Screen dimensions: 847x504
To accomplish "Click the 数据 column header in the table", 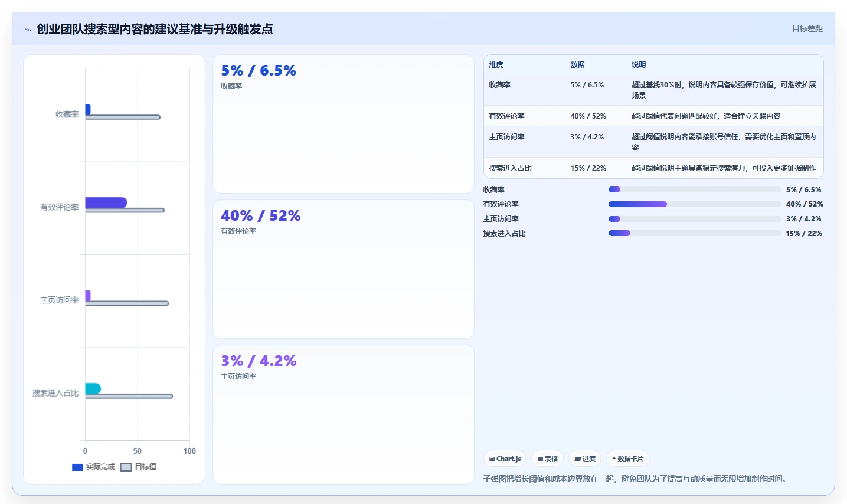I will [x=577, y=65].
